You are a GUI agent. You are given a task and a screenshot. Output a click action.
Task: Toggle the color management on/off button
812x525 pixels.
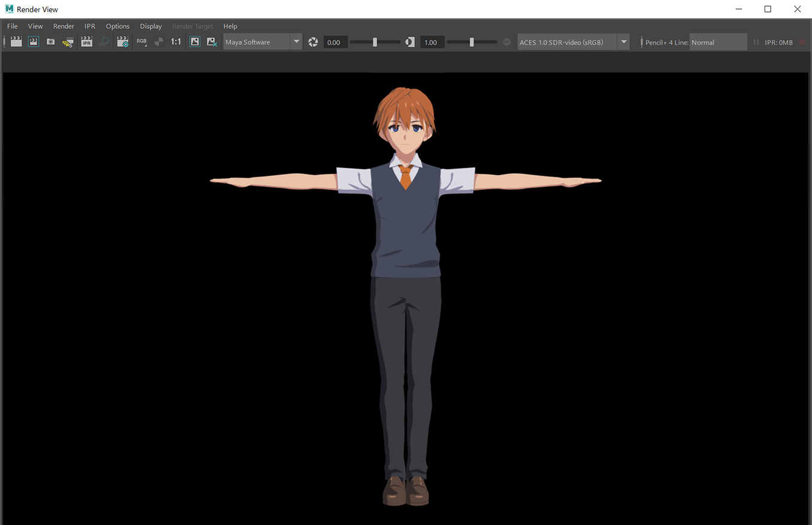507,42
